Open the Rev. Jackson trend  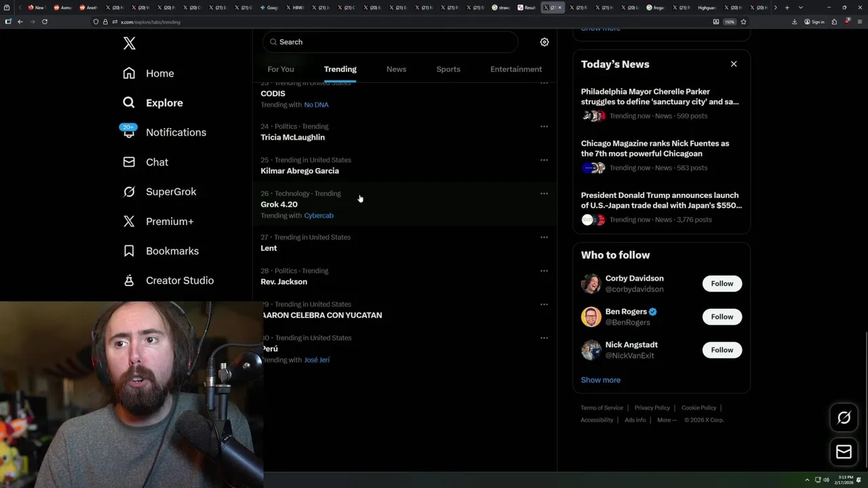click(283, 281)
